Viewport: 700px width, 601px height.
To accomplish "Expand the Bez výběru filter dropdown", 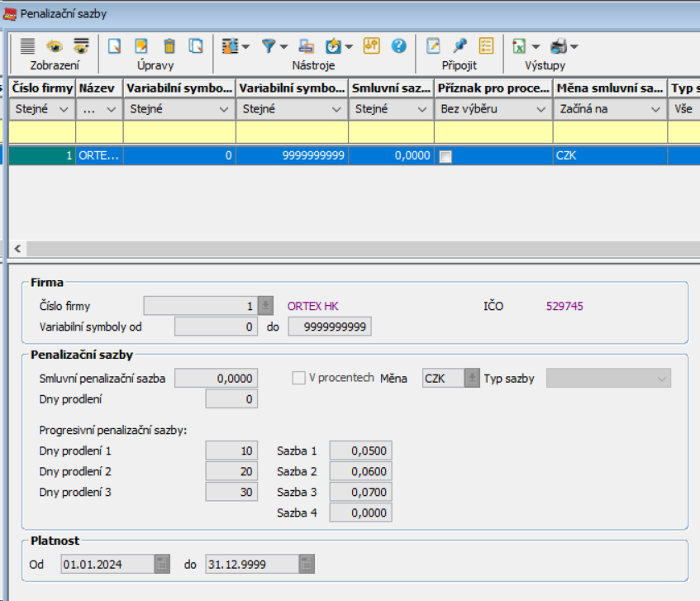I will (540, 109).
